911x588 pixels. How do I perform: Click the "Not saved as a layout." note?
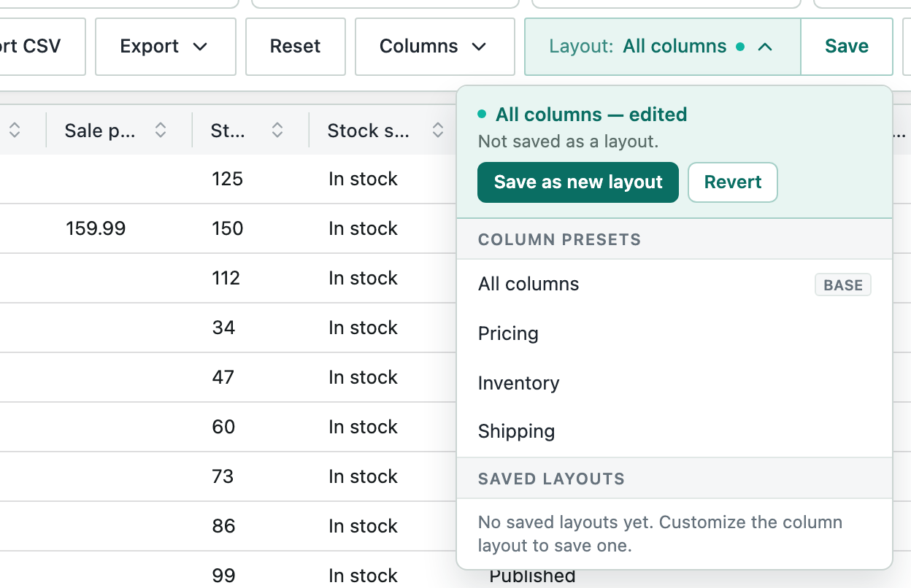[x=568, y=142]
